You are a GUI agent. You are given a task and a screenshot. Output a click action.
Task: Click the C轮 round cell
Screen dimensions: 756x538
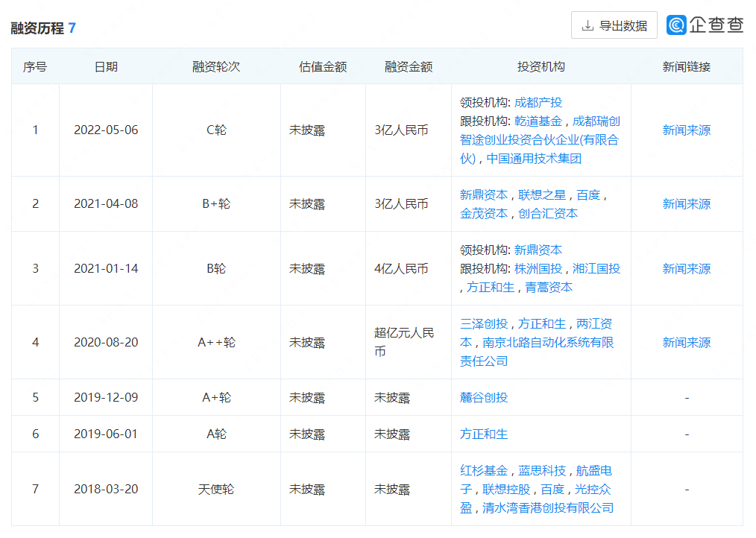coord(216,130)
